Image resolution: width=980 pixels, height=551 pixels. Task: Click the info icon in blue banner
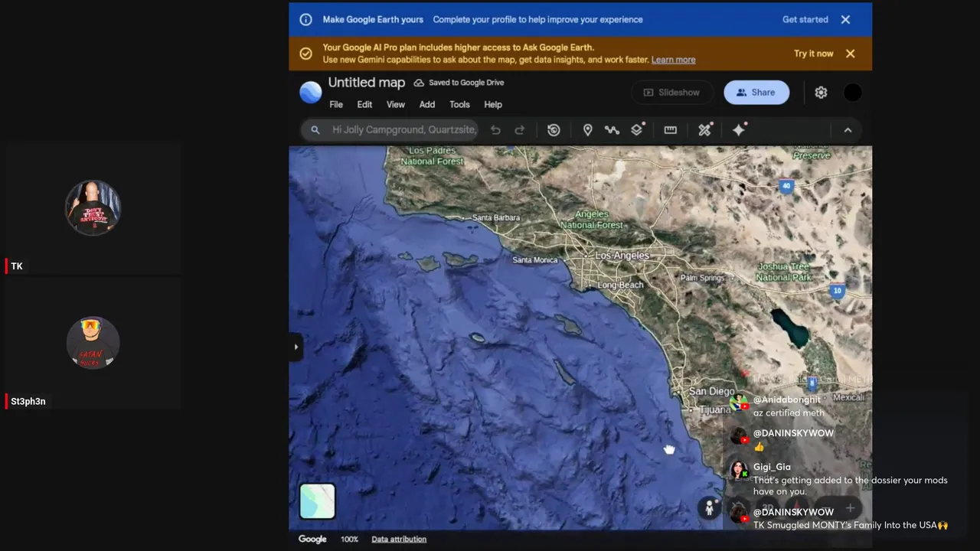(305, 20)
